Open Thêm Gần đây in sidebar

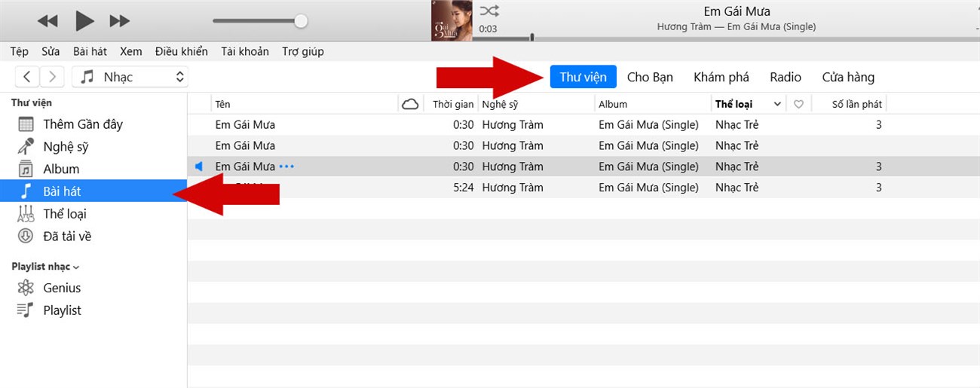pyautogui.click(x=83, y=124)
